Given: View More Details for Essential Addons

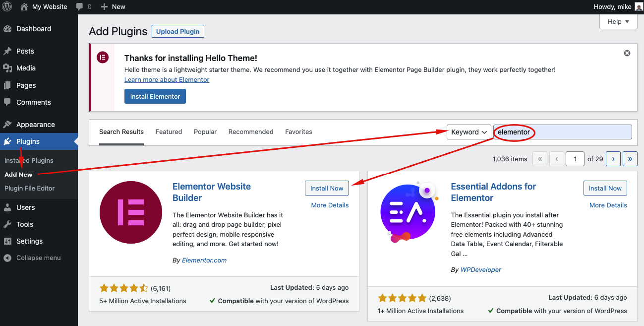Looking at the screenshot, I should [608, 205].
